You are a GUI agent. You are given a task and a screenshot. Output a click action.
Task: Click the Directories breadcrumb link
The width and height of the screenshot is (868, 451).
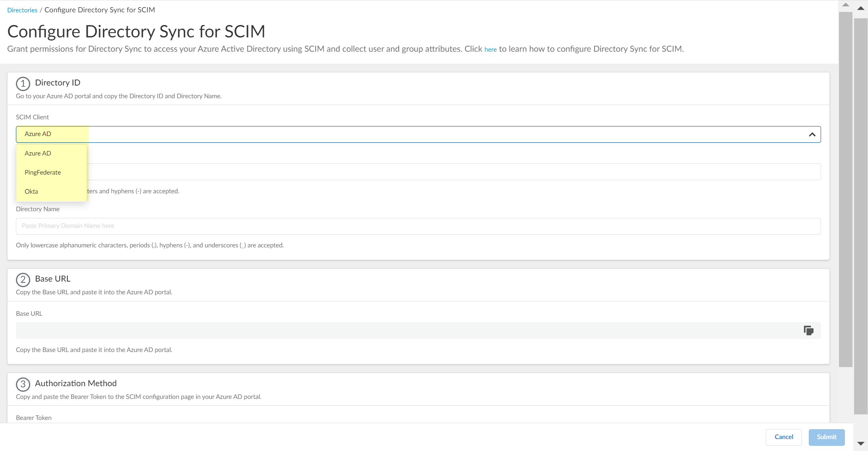coord(22,10)
